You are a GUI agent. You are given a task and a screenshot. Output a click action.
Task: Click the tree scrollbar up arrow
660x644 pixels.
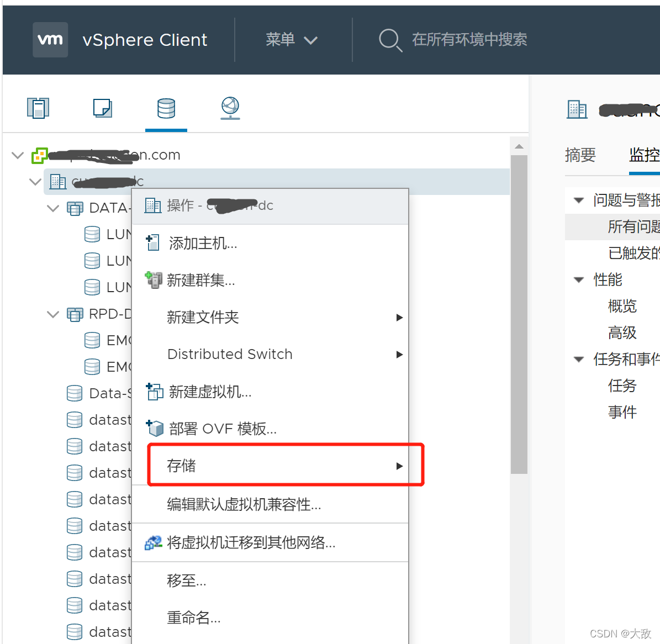click(519, 146)
